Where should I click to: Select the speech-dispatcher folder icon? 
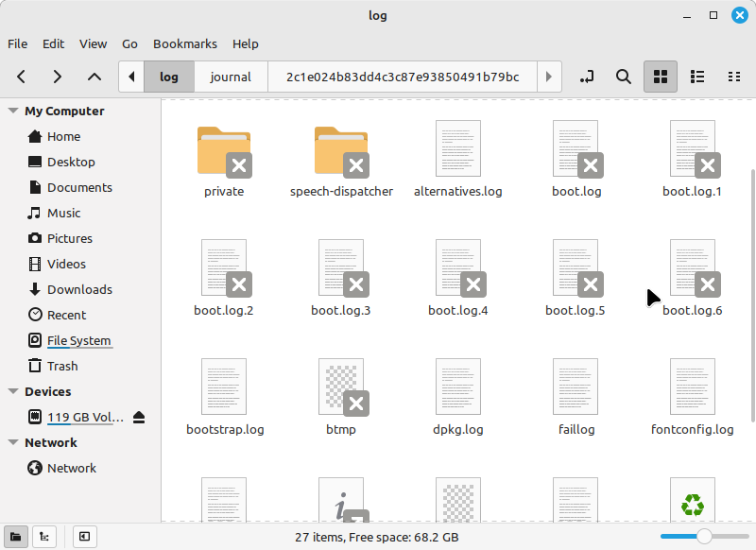pyautogui.click(x=341, y=150)
